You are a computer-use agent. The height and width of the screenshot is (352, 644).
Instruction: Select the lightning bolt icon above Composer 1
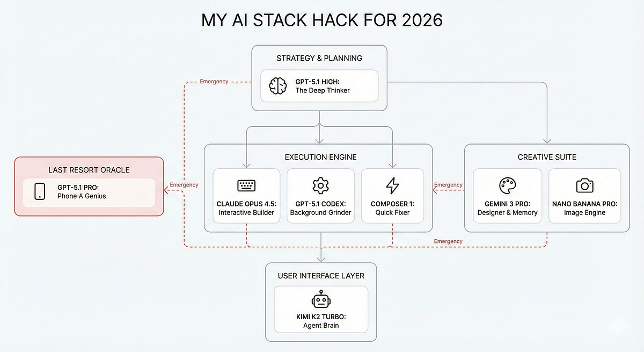click(392, 185)
